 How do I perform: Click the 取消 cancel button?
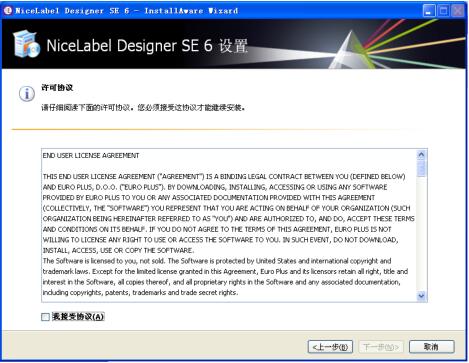[x=431, y=347]
